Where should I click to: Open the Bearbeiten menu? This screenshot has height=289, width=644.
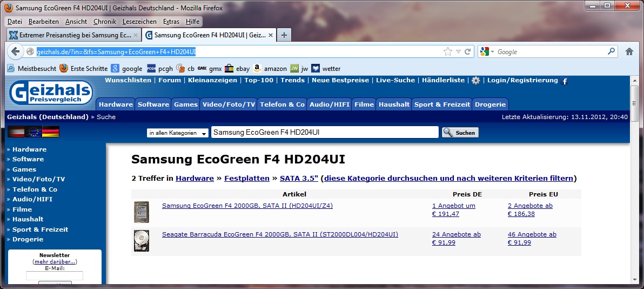tap(44, 22)
